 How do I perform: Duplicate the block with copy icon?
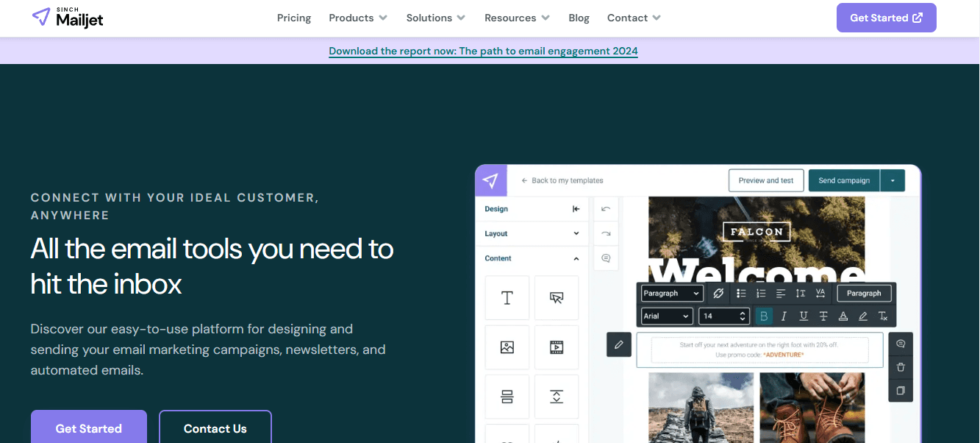(x=901, y=390)
